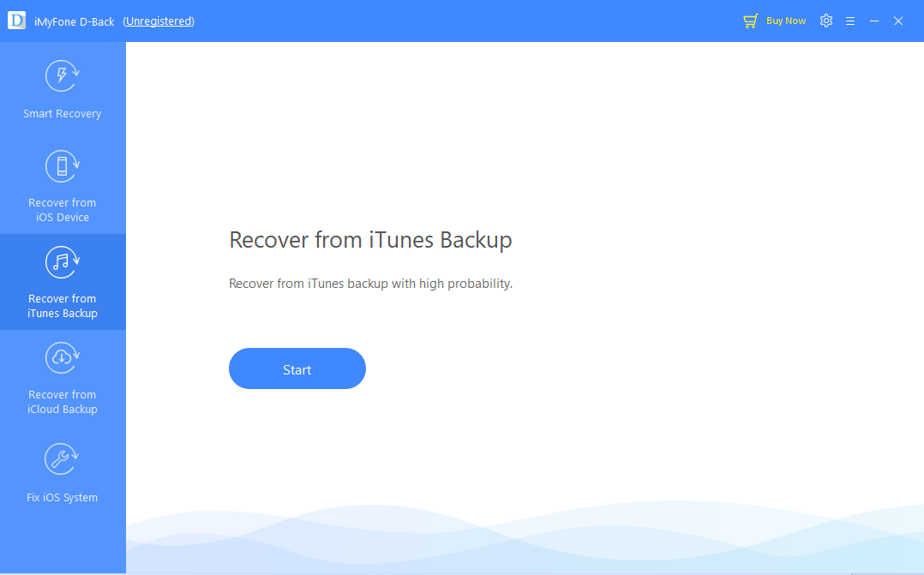Click the Buy Now text
The width and height of the screenshot is (924, 575).
coord(785,21)
